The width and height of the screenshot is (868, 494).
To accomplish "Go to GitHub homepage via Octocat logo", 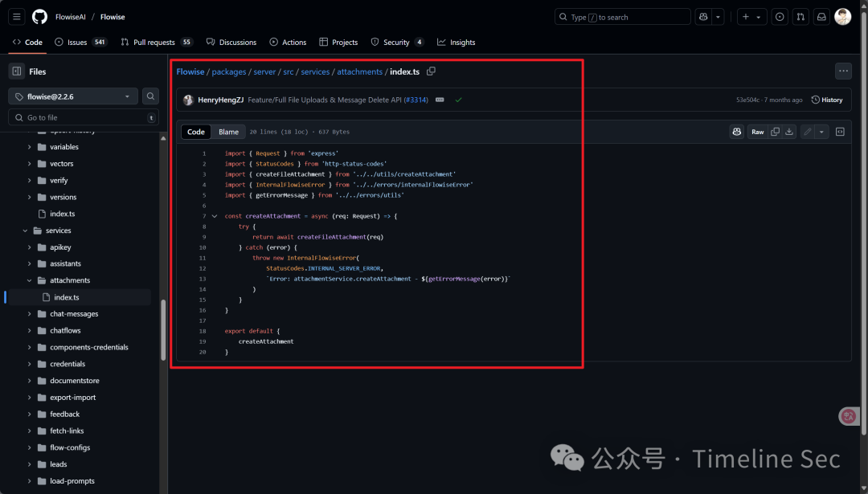I will 40,17.
